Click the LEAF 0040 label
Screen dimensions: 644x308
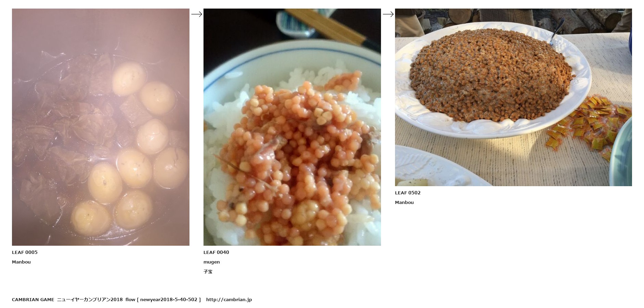click(x=216, y=252)
